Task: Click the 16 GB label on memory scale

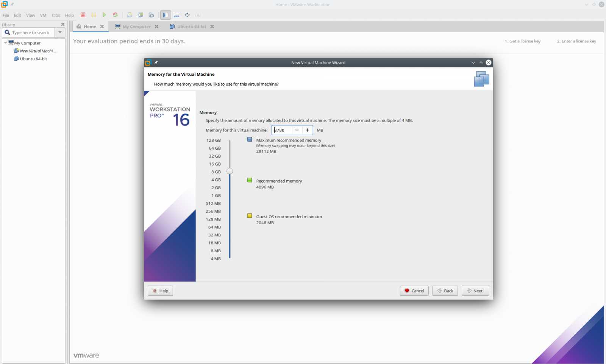Action: coord(215,164)
